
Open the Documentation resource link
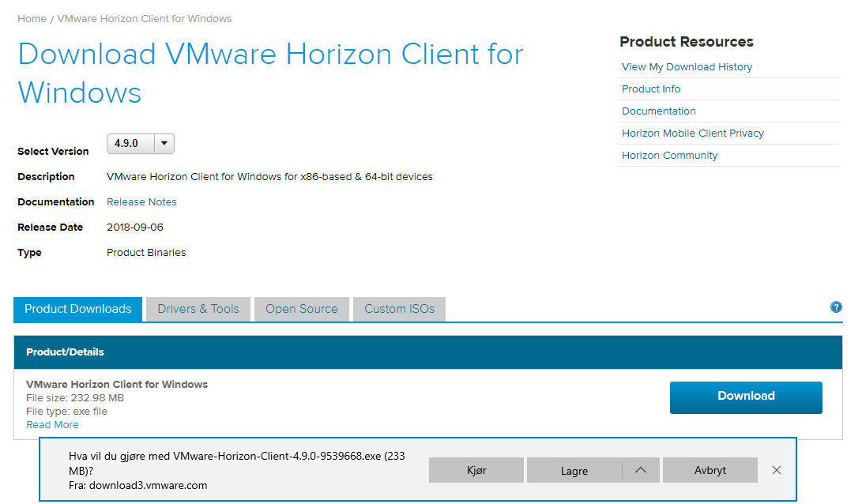tap(659, 111)
